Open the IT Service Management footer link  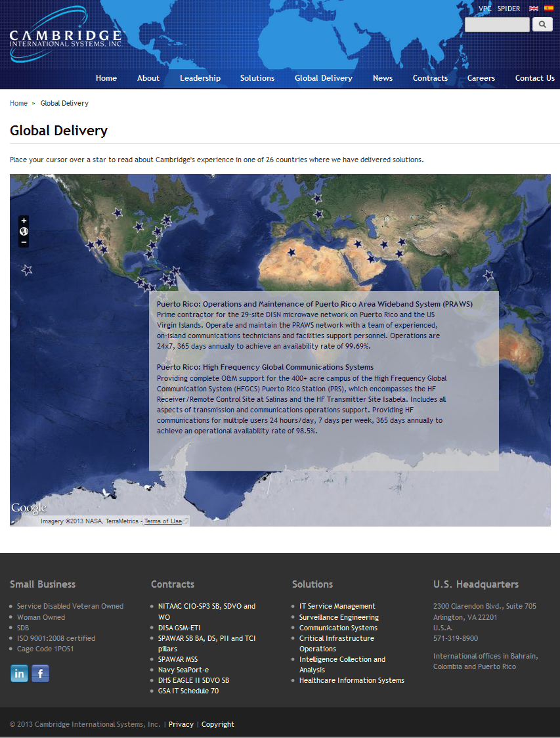pos(337,606)
